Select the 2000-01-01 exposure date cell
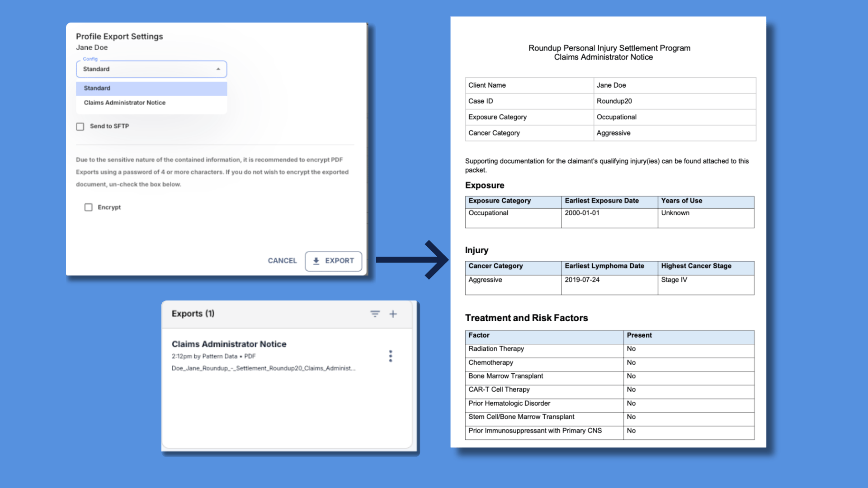The image size is (868, 488). click(609, 218)
